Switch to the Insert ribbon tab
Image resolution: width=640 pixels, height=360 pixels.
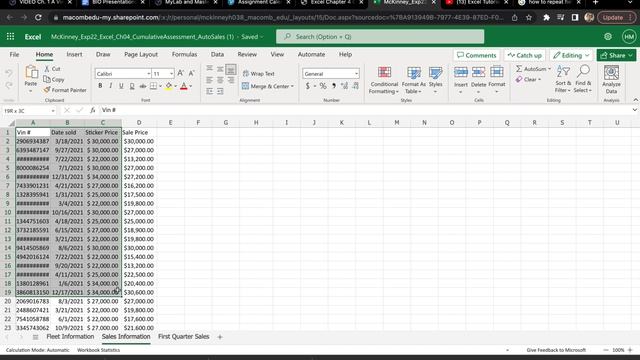tap(74, 54)
